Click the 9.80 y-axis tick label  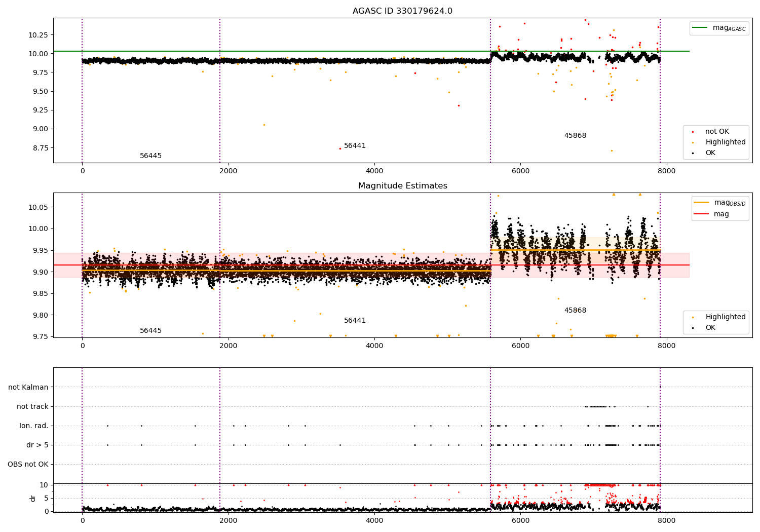41,315
